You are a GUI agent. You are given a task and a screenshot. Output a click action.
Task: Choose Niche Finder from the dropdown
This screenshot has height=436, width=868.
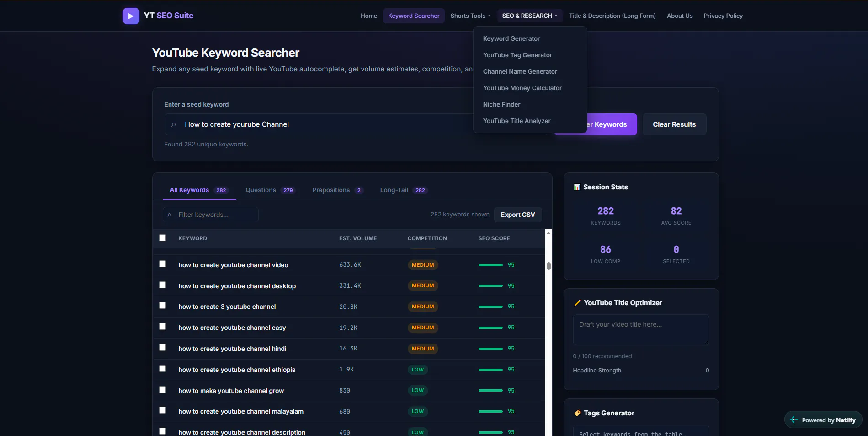(501, 105)
